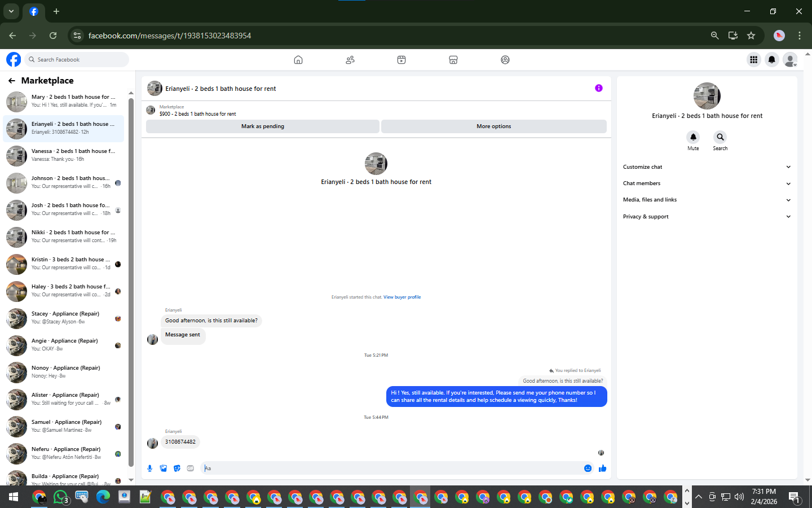Send a voice clip microphone icon

tap(150, 468)
